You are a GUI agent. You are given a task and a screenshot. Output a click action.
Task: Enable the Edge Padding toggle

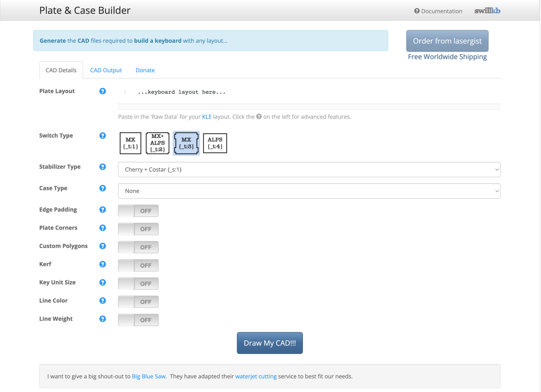click(138, 211)
